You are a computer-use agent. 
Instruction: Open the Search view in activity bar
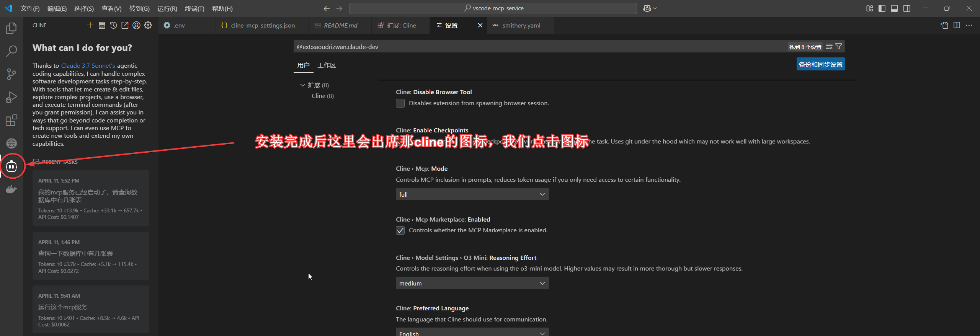(11, 51)
